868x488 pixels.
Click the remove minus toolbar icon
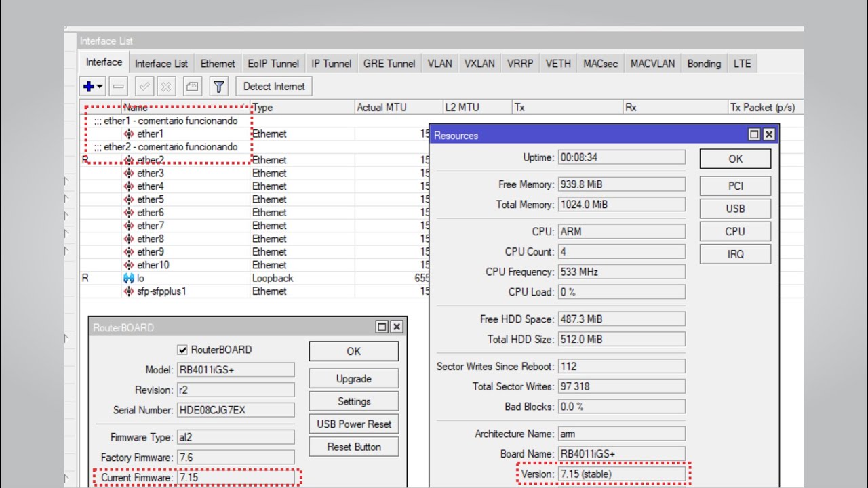pyautogui.click(x=119, y=87)
